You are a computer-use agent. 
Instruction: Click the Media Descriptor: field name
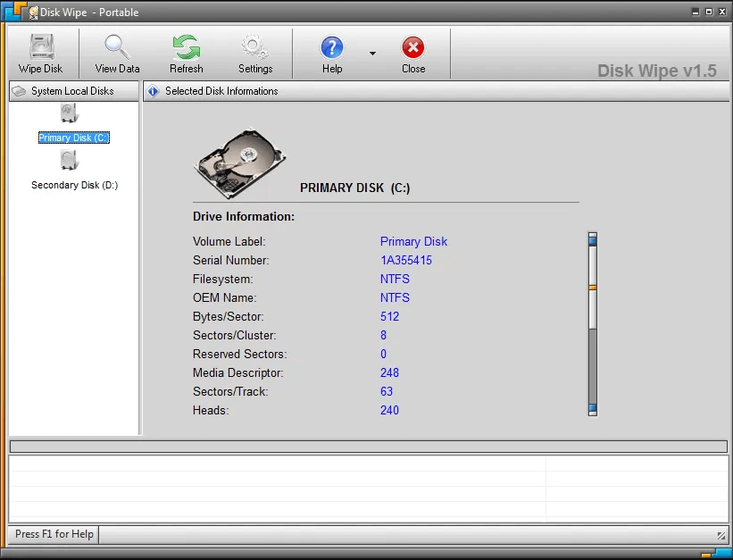pos(238,372)
